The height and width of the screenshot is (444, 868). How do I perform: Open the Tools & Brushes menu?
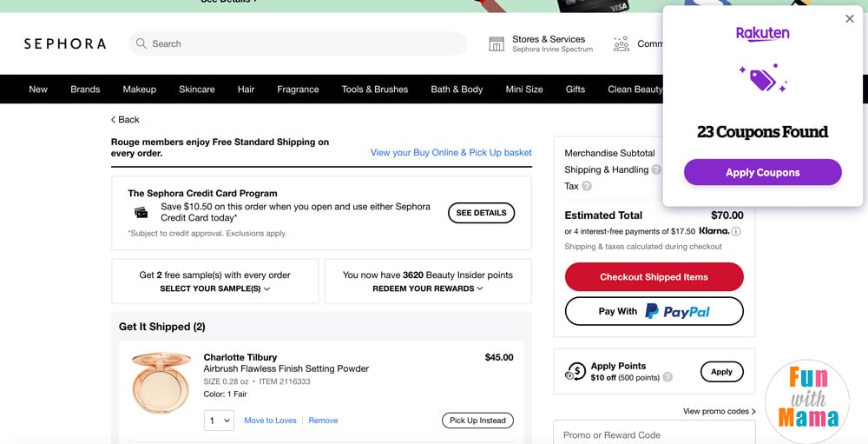[x=375, y=89]
